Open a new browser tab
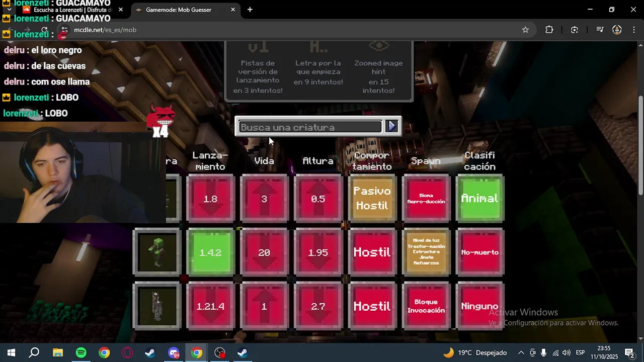 (250, 10)
